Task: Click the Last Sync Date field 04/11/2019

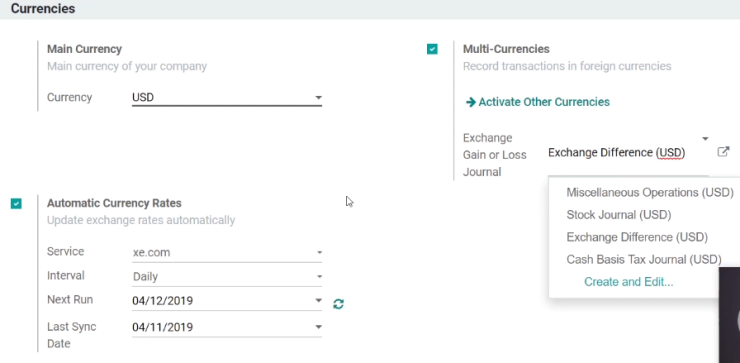Action: tap(222, 327)
